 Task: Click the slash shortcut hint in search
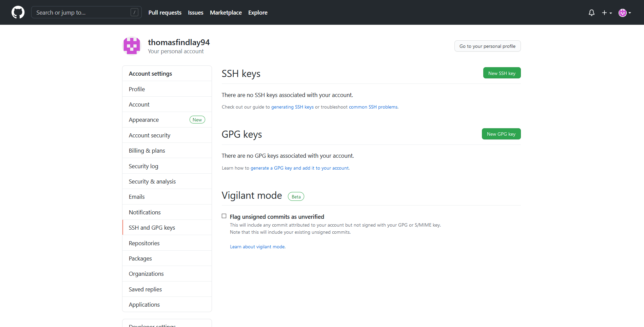click(x=134, y=13)
